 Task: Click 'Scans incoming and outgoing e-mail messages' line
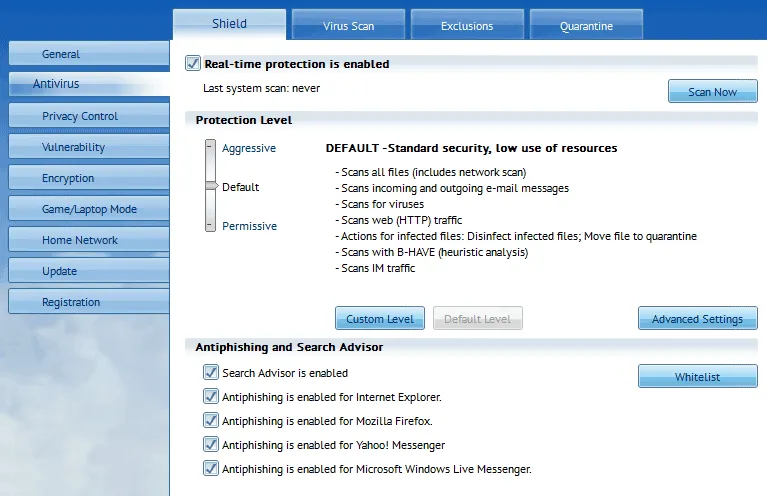452,188
